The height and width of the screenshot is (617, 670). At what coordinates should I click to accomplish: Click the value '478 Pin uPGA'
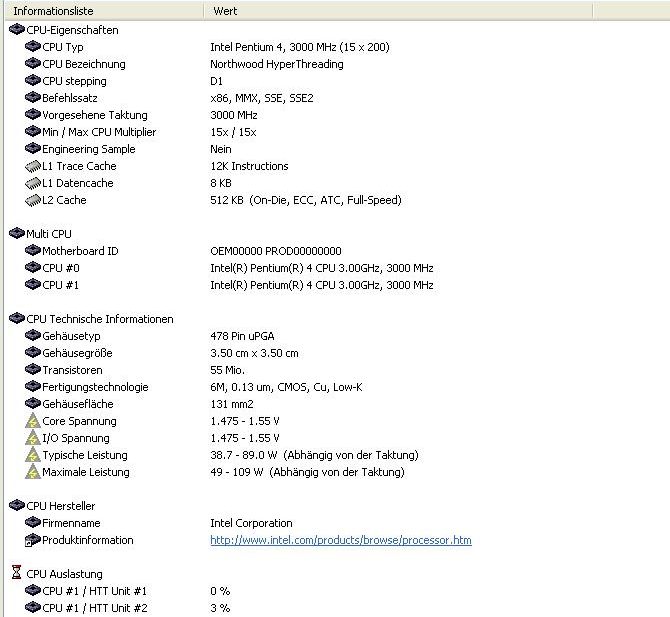click(242, 336)
